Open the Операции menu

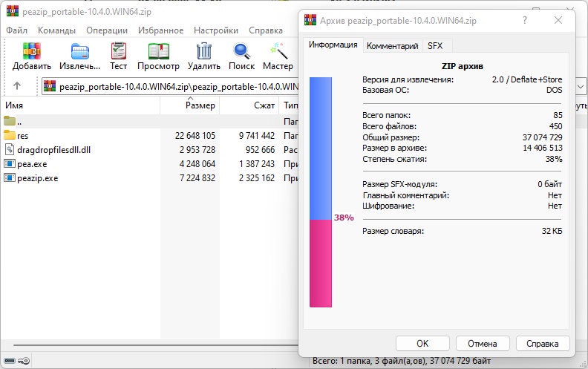[x=107, y=30]
